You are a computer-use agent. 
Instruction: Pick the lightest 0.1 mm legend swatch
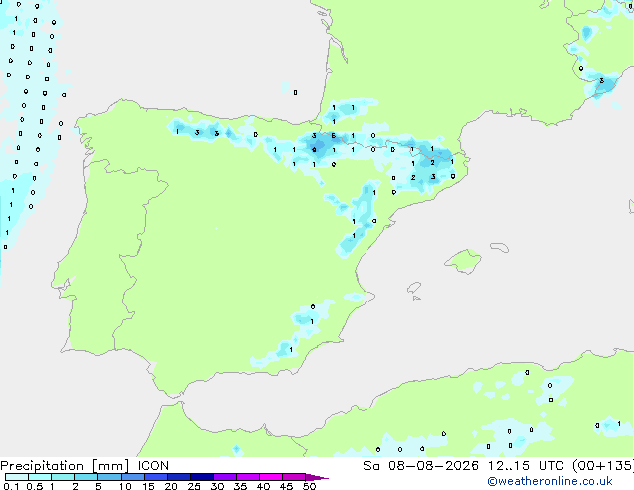[17, 477]
